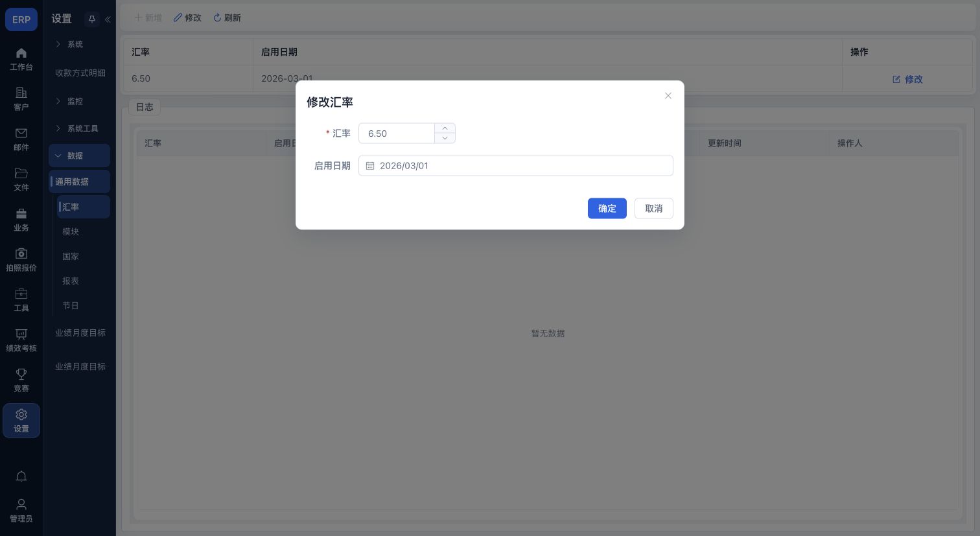Screen dimensions: 980x536
Task: Confirm with the 确定 button
Action: coord(607,209)
